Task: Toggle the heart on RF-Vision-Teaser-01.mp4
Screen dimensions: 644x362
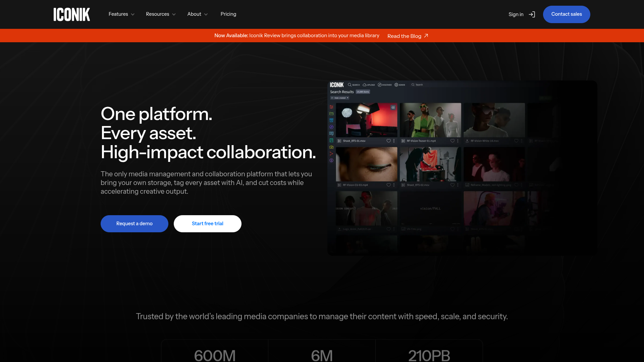Action: [x=452, y=141]
